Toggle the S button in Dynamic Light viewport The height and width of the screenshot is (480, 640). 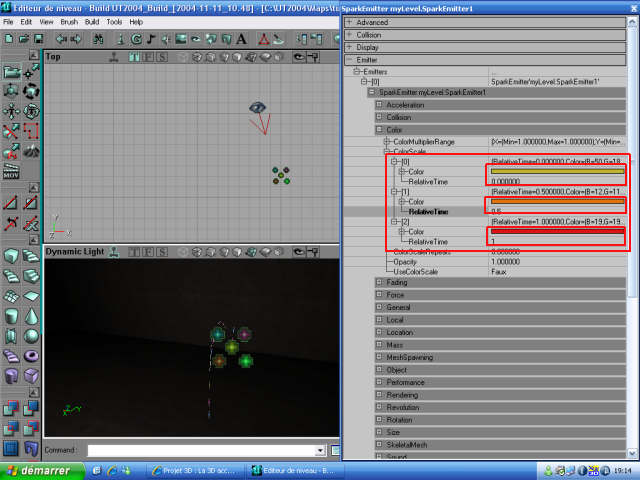159,252
